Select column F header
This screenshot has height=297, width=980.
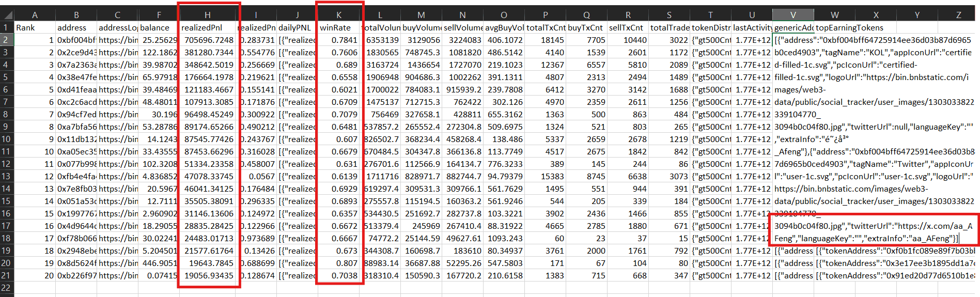click(159, 15)
